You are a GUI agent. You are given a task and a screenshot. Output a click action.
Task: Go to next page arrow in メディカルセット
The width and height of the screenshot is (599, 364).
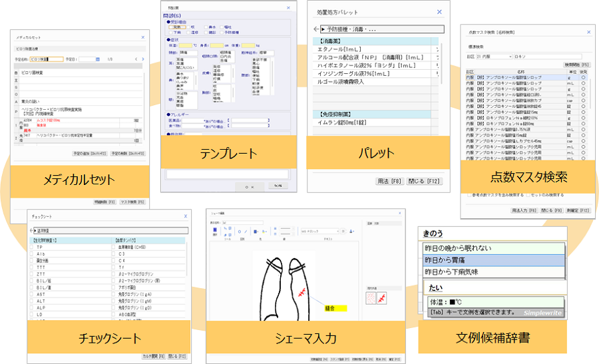click(143, 59)
